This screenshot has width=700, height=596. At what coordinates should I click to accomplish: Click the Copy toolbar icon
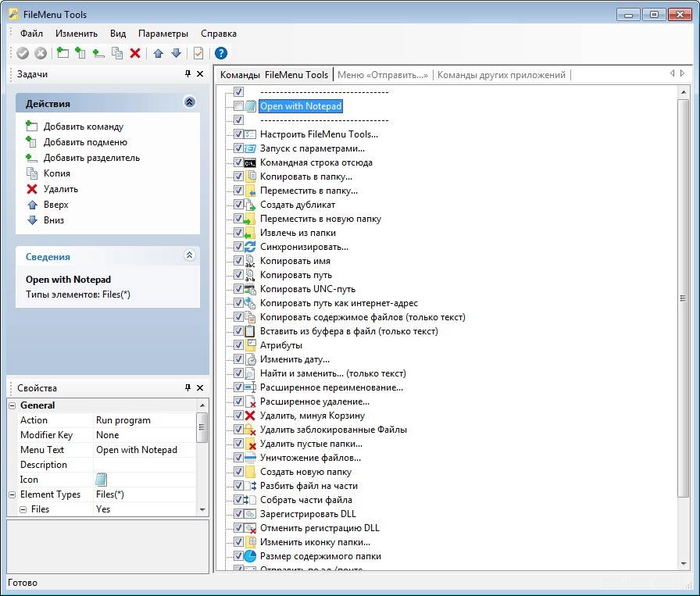(x=117, y=52)
